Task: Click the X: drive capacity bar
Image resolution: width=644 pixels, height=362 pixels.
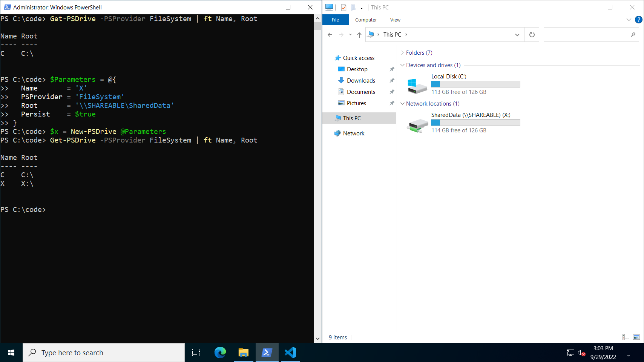Action: point(475,123)
